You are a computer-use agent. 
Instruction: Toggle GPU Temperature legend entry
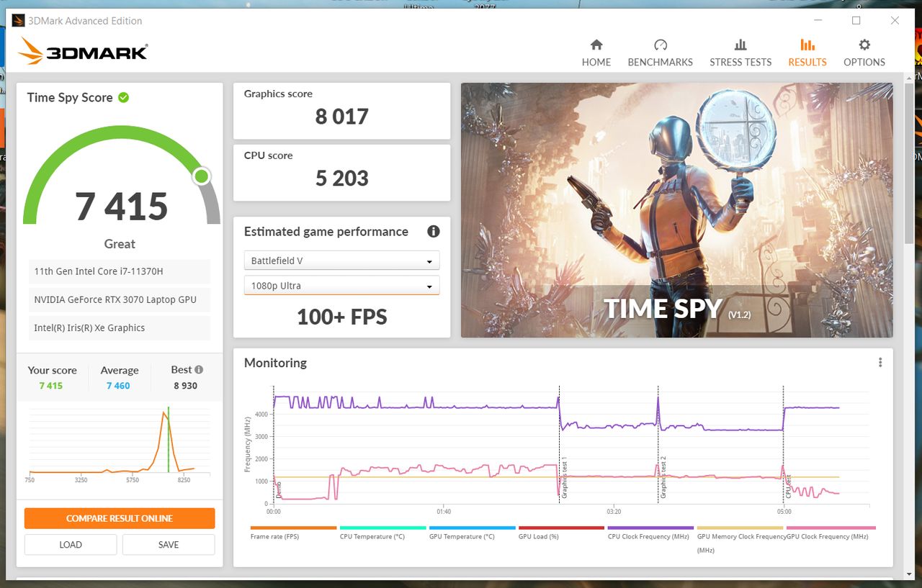[x=472, y=533]
